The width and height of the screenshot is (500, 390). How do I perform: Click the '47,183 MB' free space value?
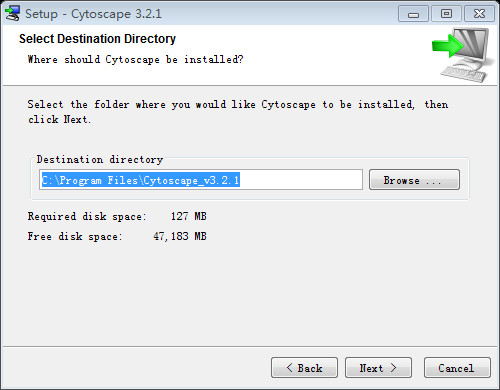(180, 236)
